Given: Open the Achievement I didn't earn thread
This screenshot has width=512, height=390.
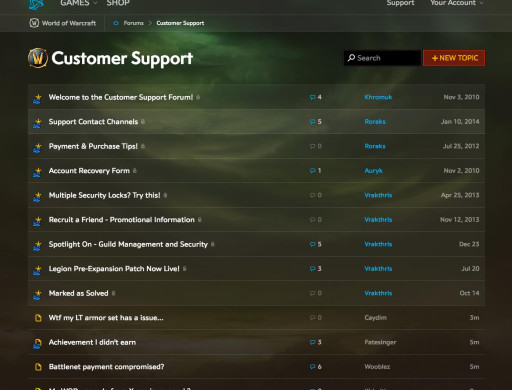Looking at the screenshot, I should [x=92, y=342].
